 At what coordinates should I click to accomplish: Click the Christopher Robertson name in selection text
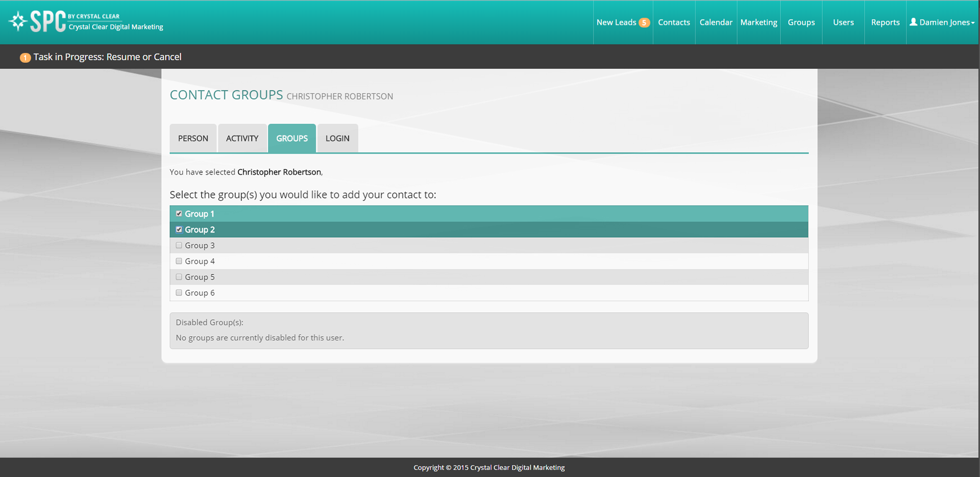tap(279, 172)
